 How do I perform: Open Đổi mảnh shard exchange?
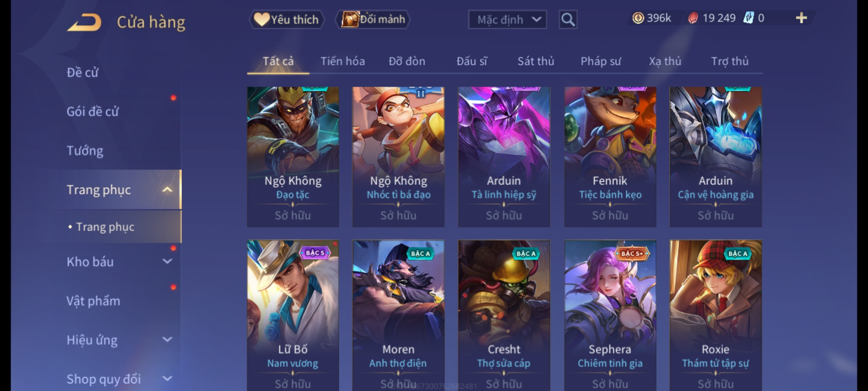373,20
